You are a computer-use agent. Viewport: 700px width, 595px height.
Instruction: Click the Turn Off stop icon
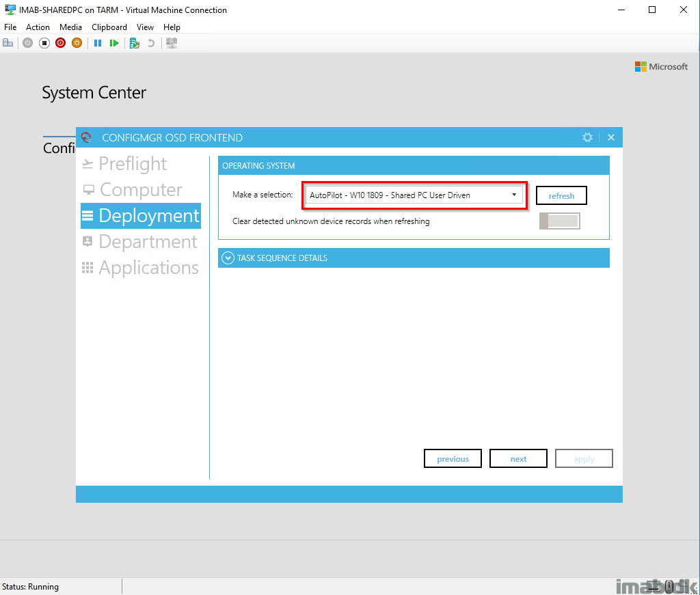coord(44,43)
